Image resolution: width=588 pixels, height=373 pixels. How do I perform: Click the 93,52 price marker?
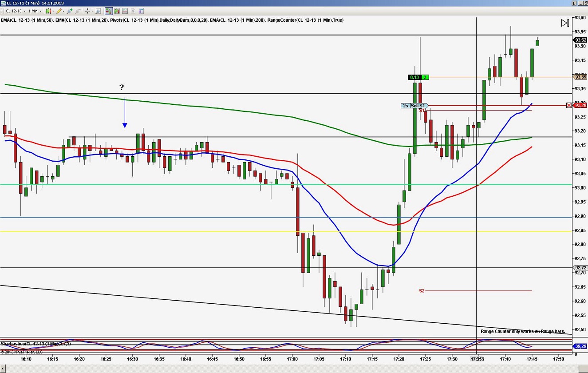[x=580, y=40]
